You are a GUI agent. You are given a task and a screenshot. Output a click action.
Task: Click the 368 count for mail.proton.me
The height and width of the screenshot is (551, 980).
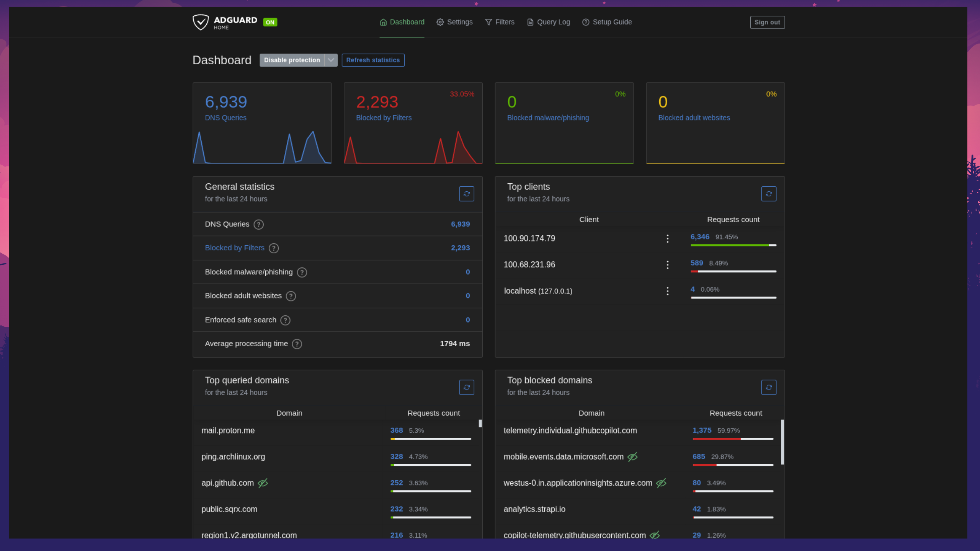tap(397, 430)
